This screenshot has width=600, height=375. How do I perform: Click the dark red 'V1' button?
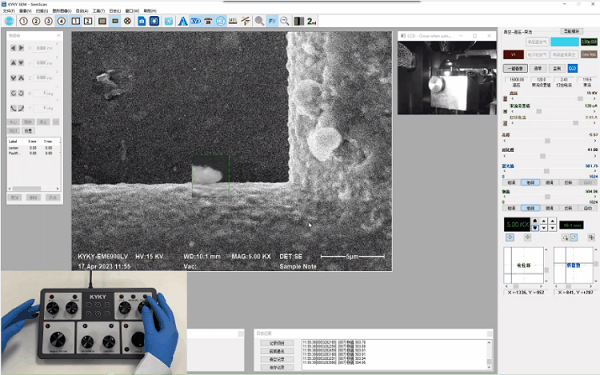point(514,54)
